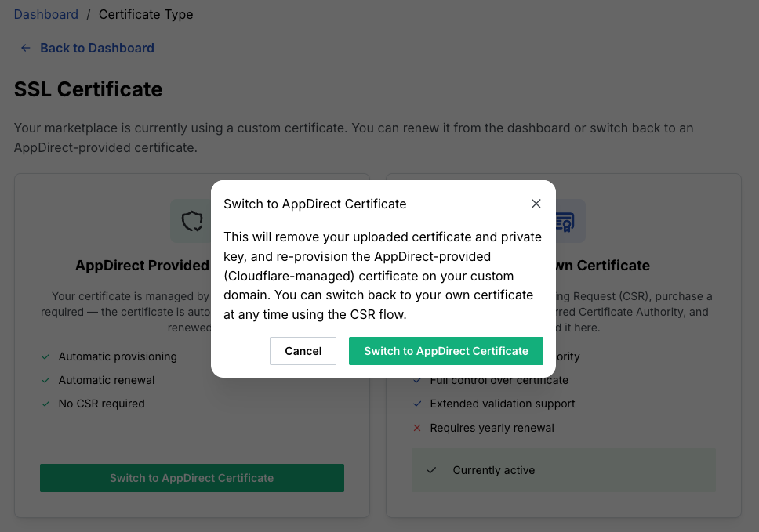
Task: Click the SSL Certificate page heading
Action: click(x=88, y=89)
